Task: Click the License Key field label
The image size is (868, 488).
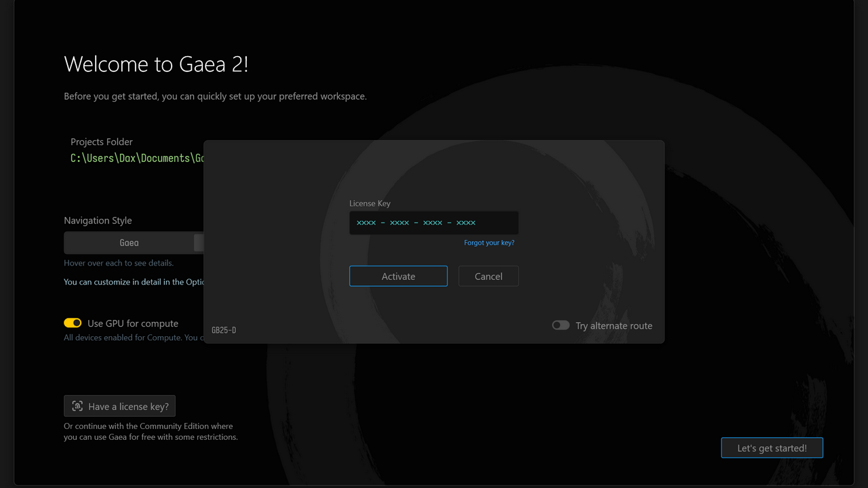Action: pos(370,203)
